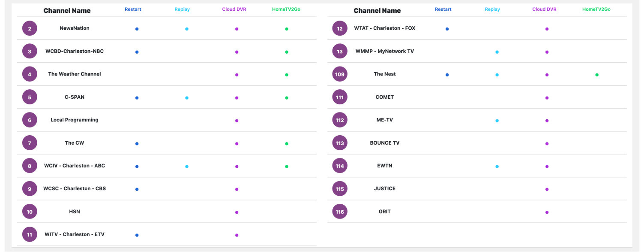This screenshot has width=644, height=252.
Task: Select the WCBD-Charleston-NBC channel name
Action: (x=75, y=51)
